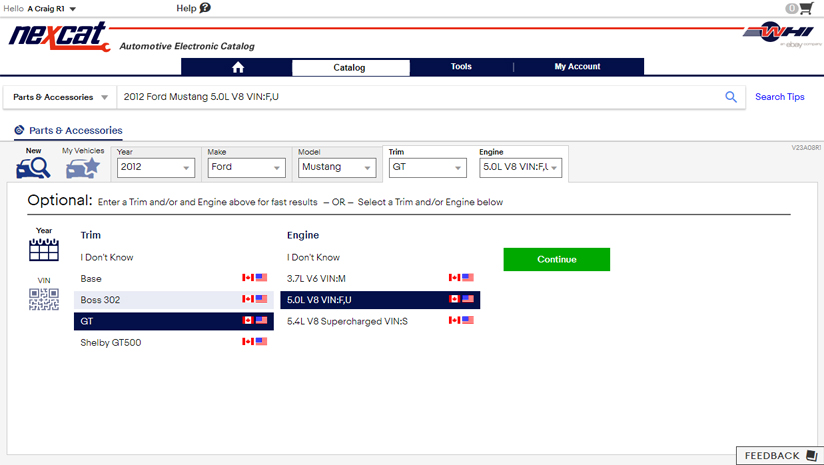
Task: Click flag icons on Boss 302 row
Action: (x=254, y=299)
